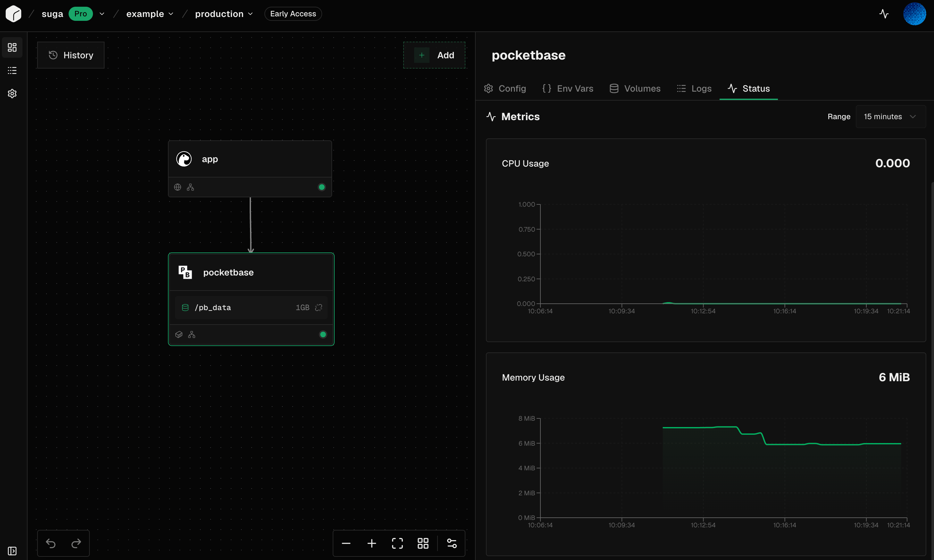
Task: Click the fit-to-view icon
Action: coord(397,543)
